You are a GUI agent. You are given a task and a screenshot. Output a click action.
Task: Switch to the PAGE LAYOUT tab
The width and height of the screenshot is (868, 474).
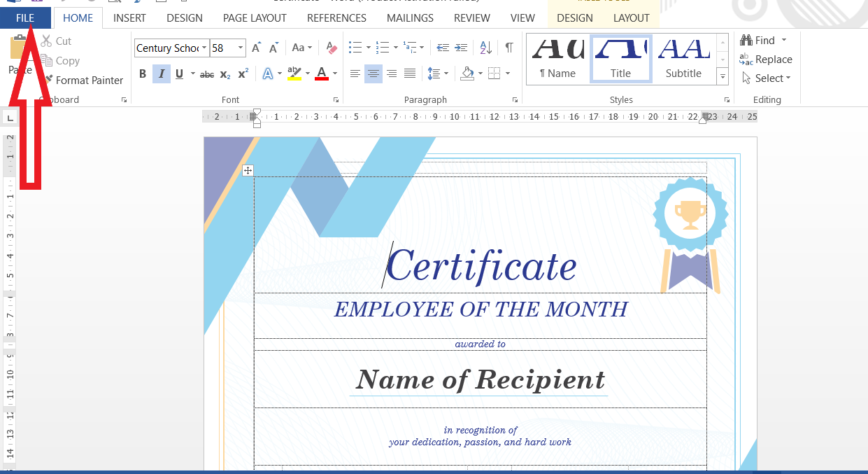tap(255, 18)
